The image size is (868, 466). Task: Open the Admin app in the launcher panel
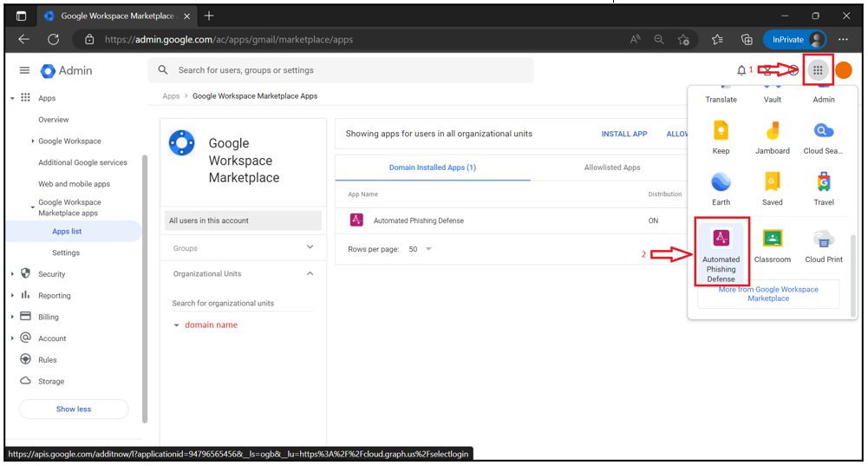824,95
